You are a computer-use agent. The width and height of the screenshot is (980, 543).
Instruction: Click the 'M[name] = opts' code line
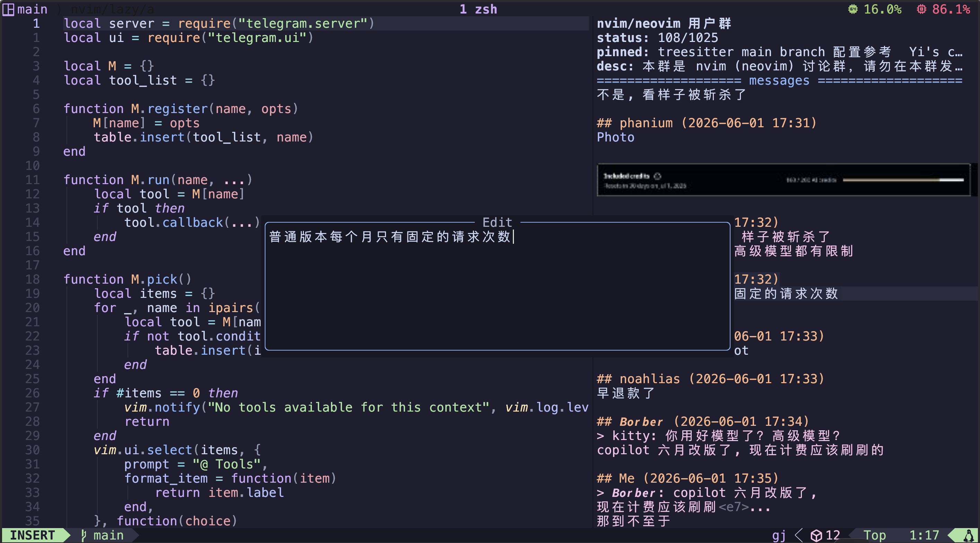click(x=147, y=123)
